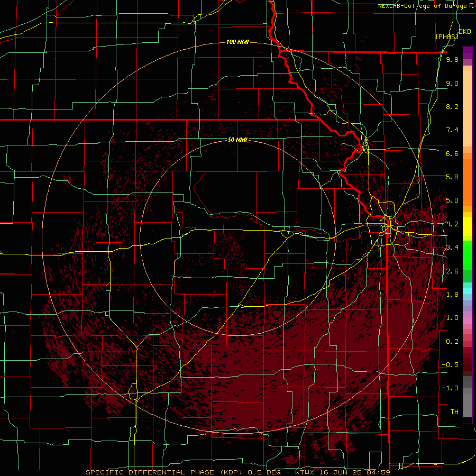Image resolution: width=476 pixels, height=476 pixels.
Task: Click the NEXLAB-College of DuPage credit text
Action: pos(425,6)
